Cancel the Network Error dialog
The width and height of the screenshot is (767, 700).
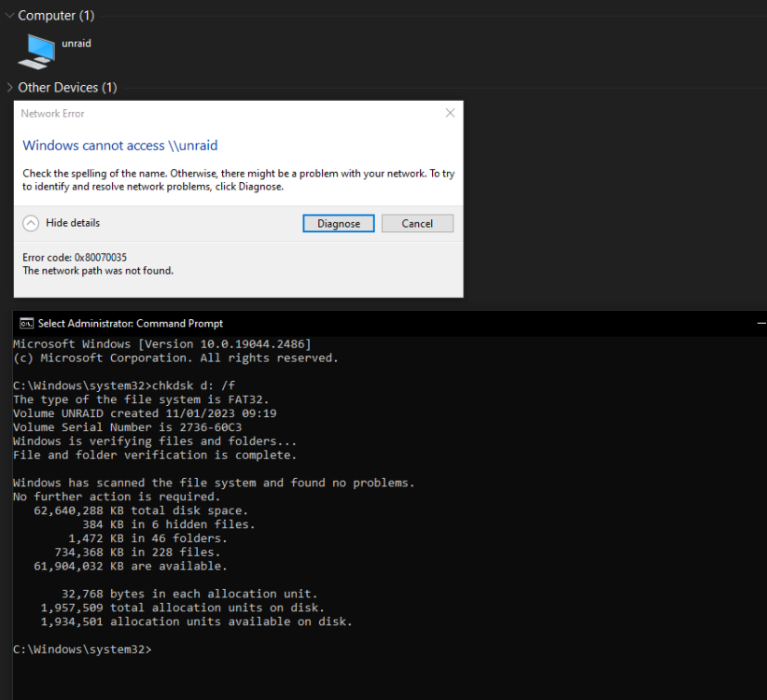pyautogui.click(x=417, y=224)
